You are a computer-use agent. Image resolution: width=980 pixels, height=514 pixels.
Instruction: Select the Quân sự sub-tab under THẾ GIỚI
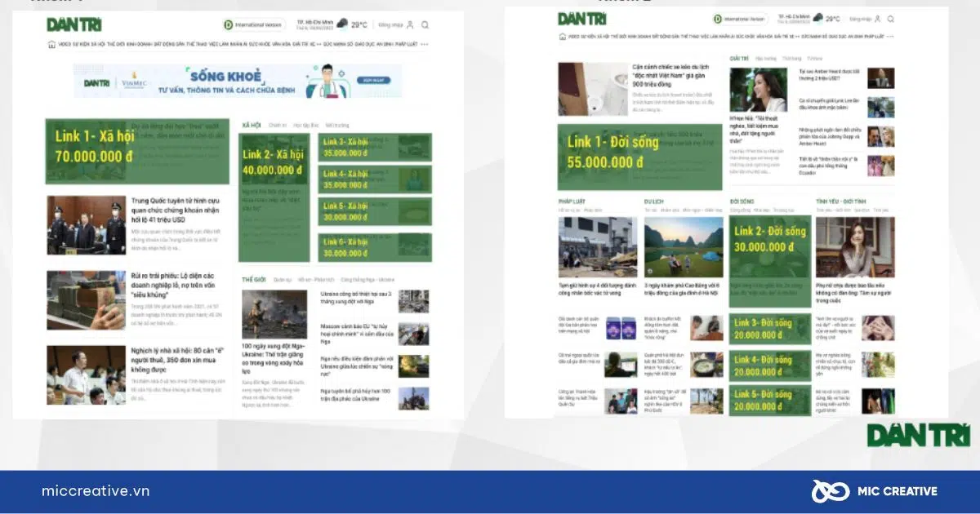[283, 280]
